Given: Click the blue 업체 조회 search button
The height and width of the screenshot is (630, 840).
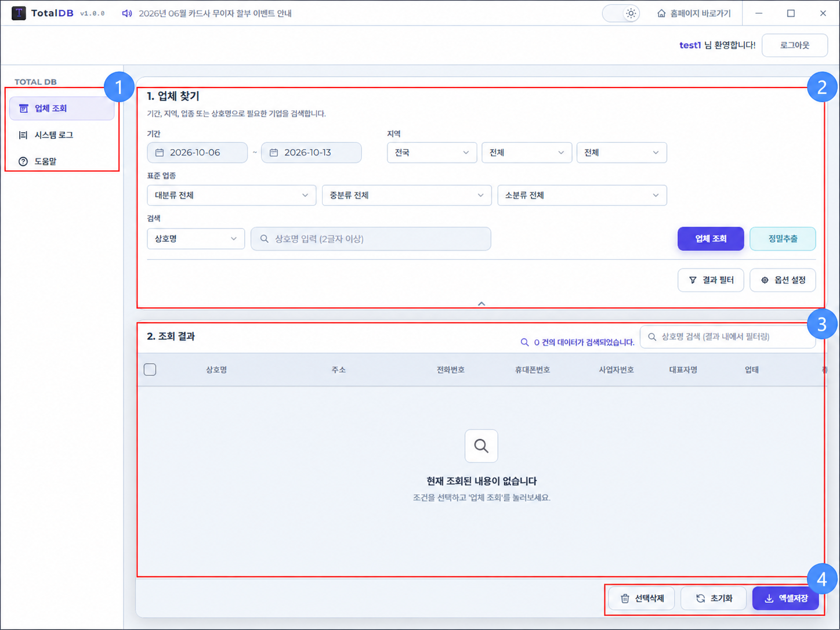Looking at the screenshot, I should point(711,239).
